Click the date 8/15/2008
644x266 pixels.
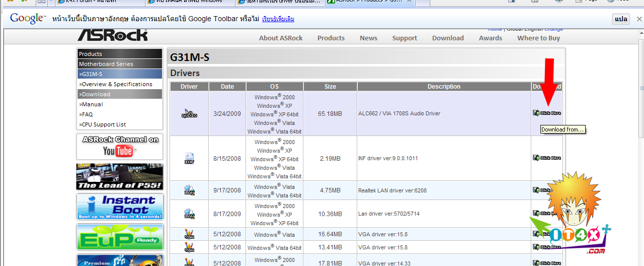pos(227,159)
